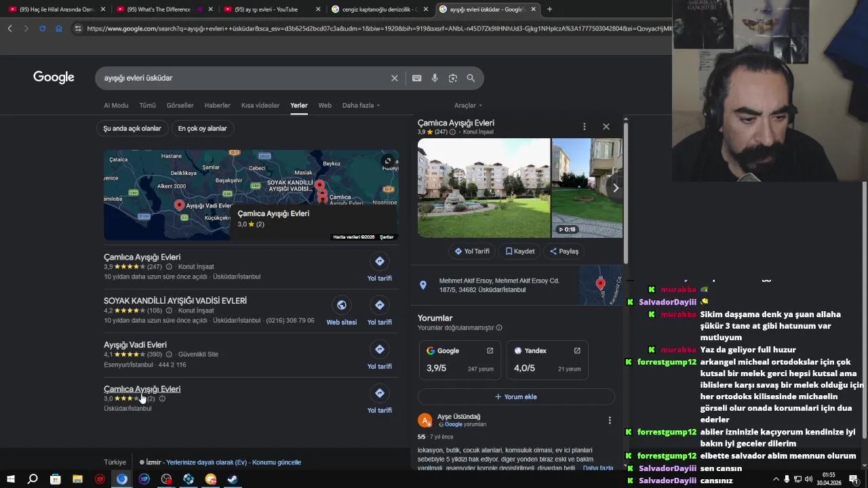Image resolution: width=868 pixels, height=488 pixels.
Task: Open a new browser tab
Action: 549,9
